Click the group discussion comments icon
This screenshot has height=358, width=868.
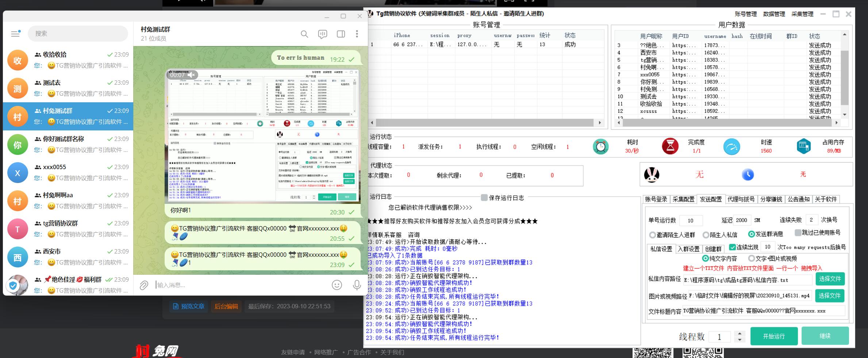click(x=322, y=34)
